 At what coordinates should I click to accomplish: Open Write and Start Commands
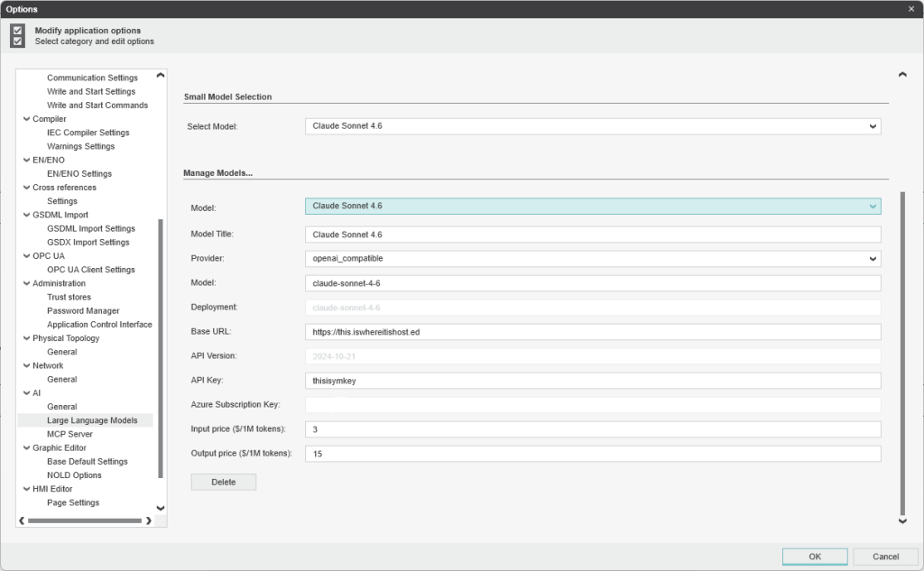point(97,106)
